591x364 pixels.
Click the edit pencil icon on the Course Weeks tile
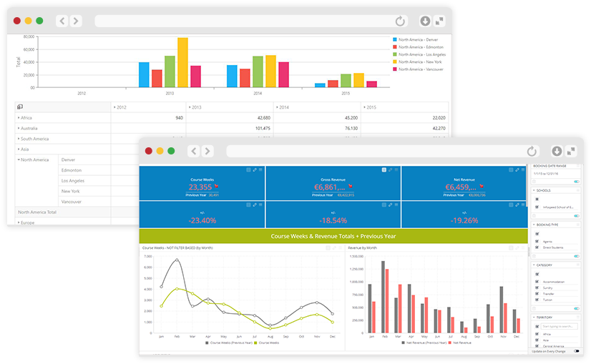click(254, 169)
